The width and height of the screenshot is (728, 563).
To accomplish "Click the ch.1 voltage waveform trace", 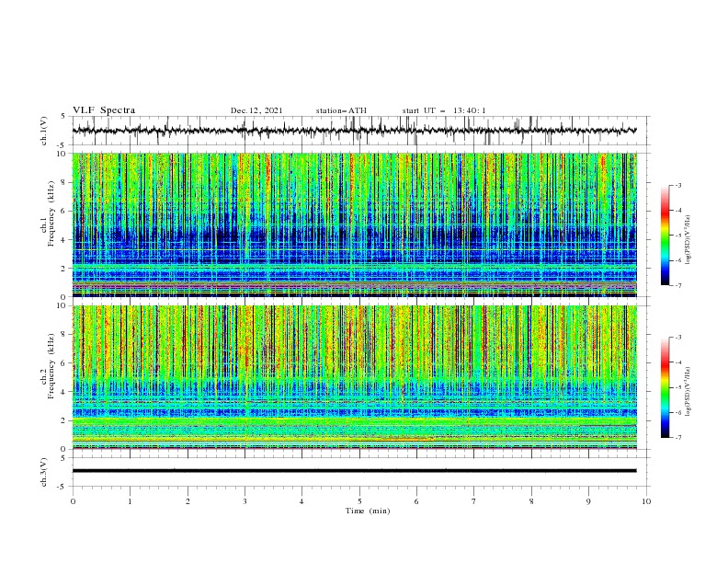I will point(354,131).
